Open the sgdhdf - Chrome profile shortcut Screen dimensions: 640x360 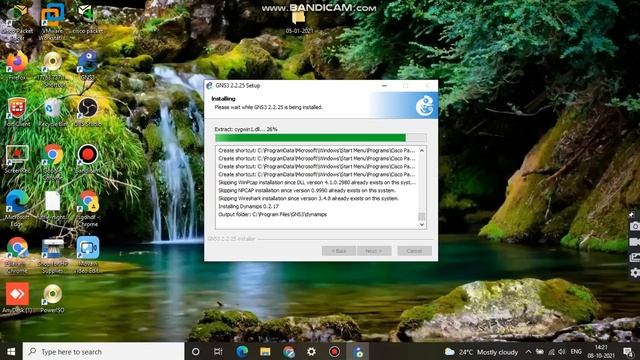pos(89,208)
